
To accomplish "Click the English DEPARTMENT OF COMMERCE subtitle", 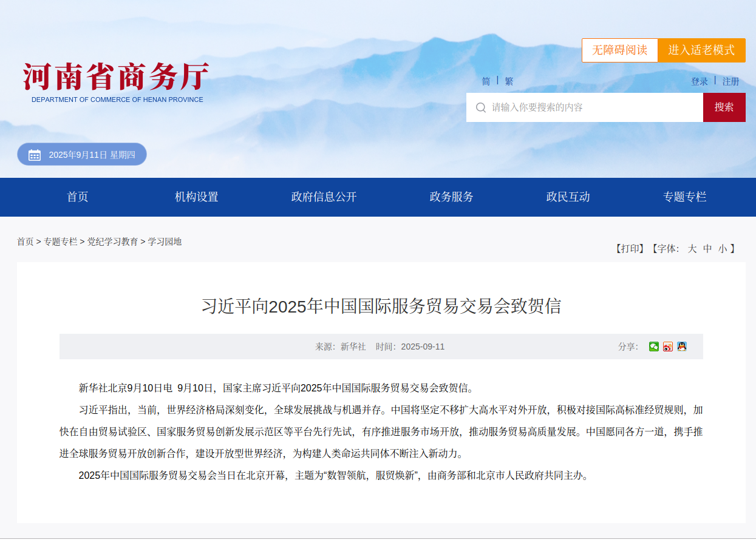I will (117, 100).
